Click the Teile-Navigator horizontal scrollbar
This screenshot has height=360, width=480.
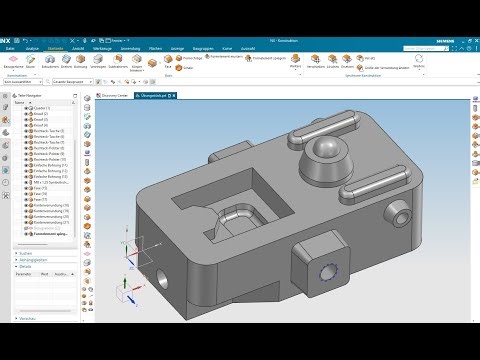pos(33,245)
